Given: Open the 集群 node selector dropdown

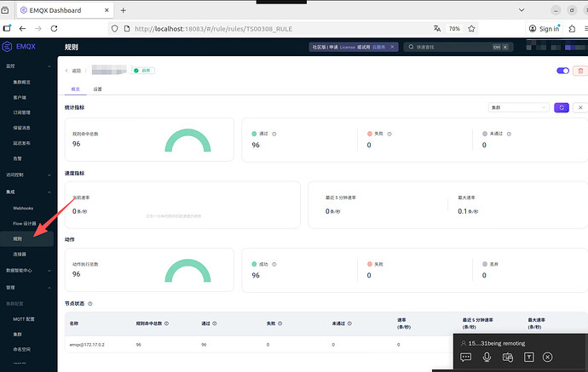Looking at the screenshot, I should click(x=517, y=107).
